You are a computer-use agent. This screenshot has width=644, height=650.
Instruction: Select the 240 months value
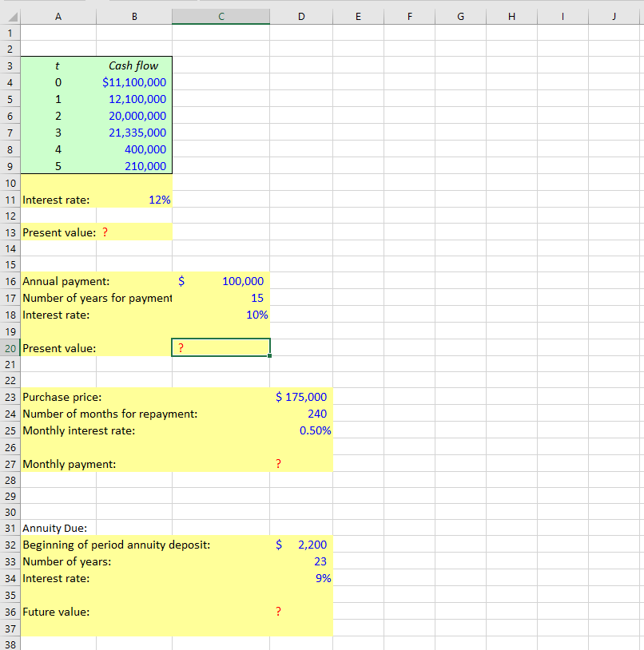pos(301,414)
